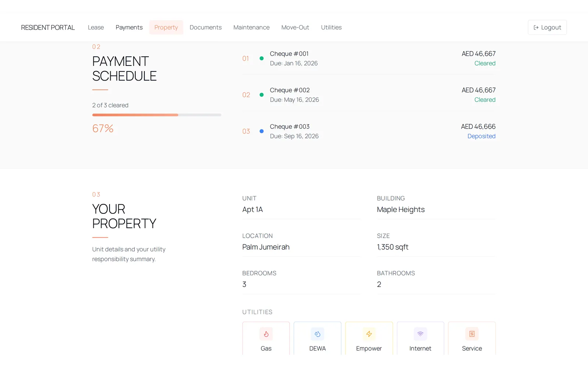Click the green status dot for Cheque #001
Image resolution: width=588 pixels, height=368 pixels.
tap(262, 58)
